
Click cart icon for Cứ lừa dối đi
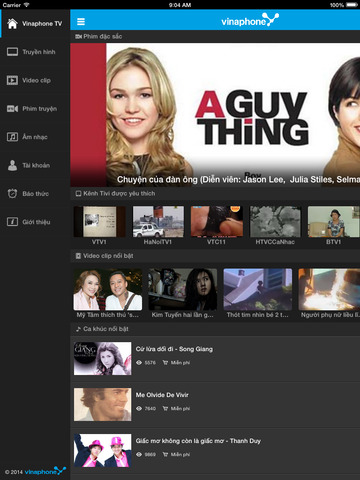tap(165, 362)
